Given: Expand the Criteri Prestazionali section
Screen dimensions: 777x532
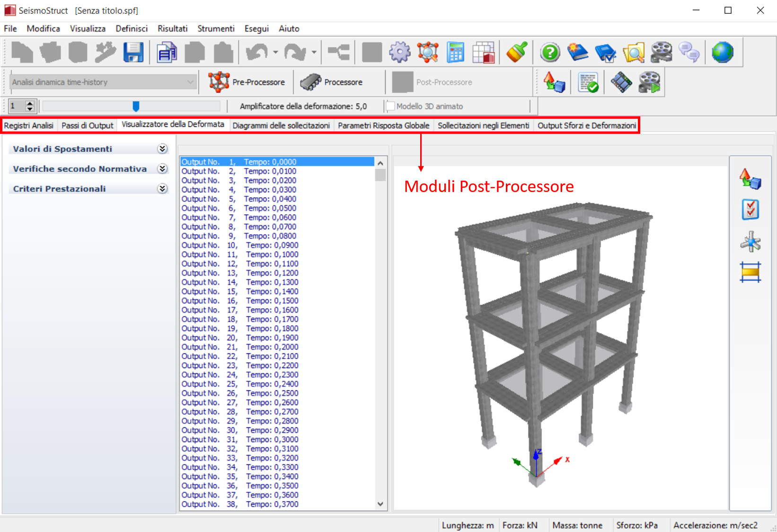Looking at the screenshot, I should point(162,189).
